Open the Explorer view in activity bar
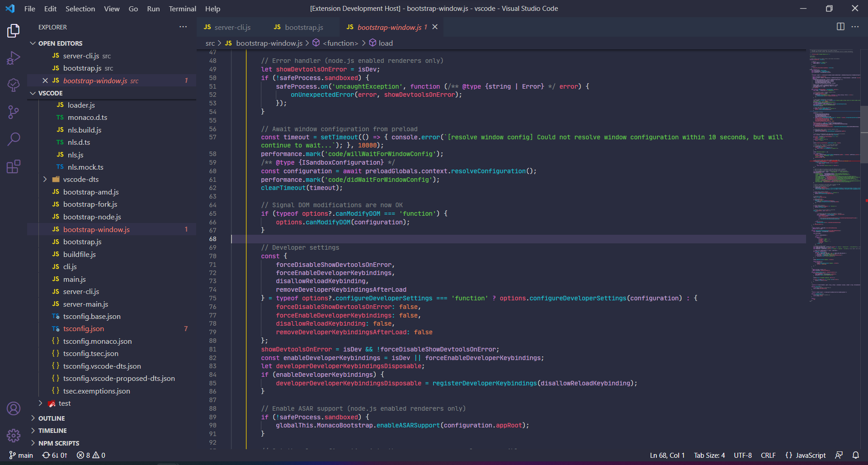 14,31
